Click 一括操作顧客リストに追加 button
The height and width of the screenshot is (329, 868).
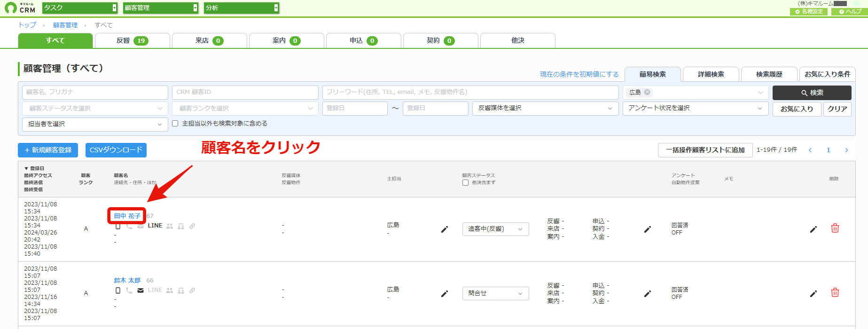coord(705,150)
